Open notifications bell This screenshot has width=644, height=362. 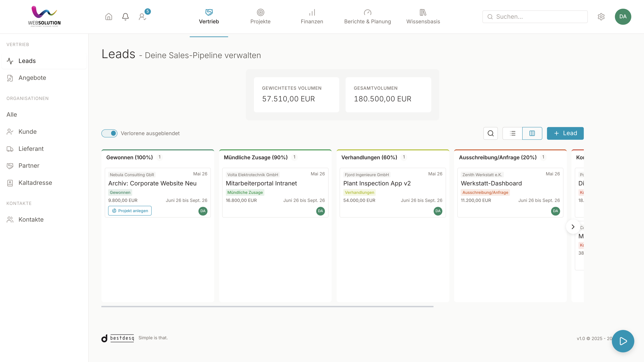coord(125,17)
